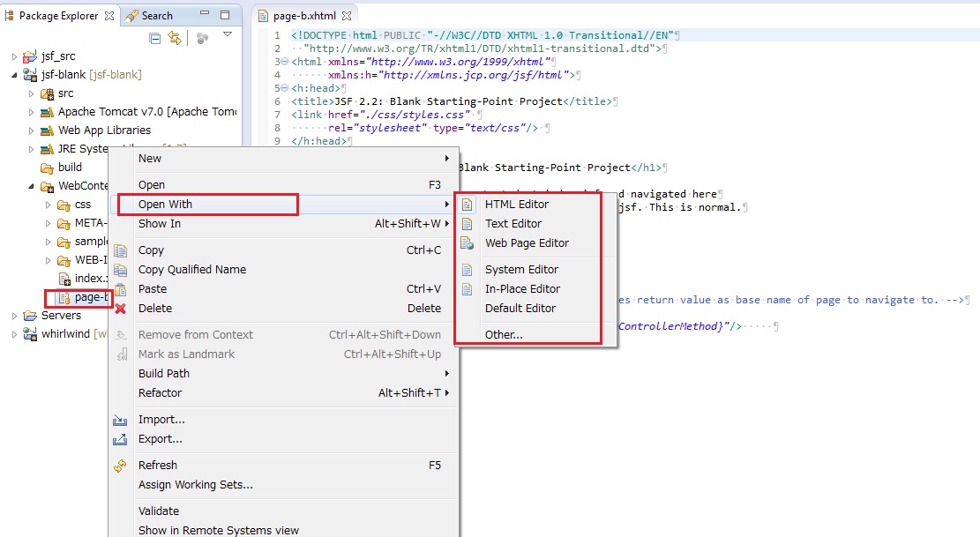Screen dimensions: 980x537
Task: Select Apache Tomcat v7.0 library entry
Action: click(146, 112)
